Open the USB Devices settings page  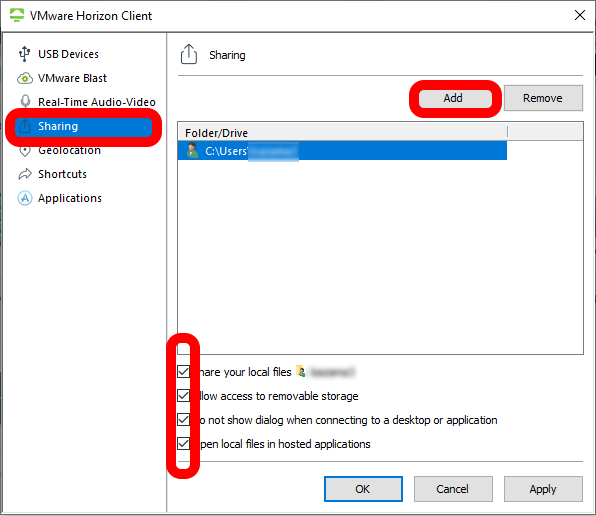(x=68, y=54)
